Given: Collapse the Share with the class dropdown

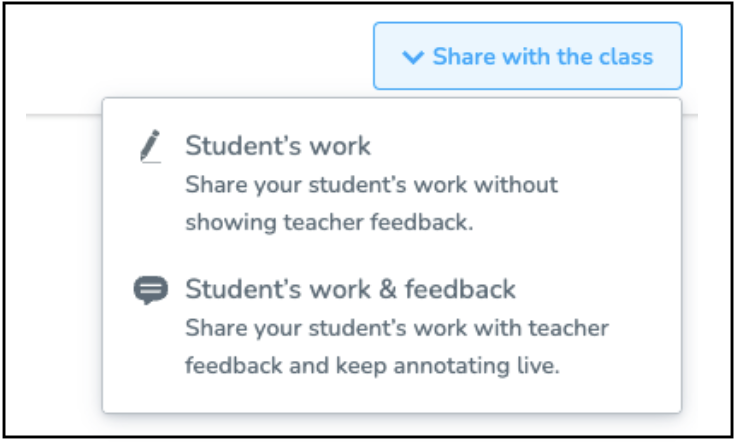Looking at the screenshot, I should pyautogui.click(x=528, y=56).
